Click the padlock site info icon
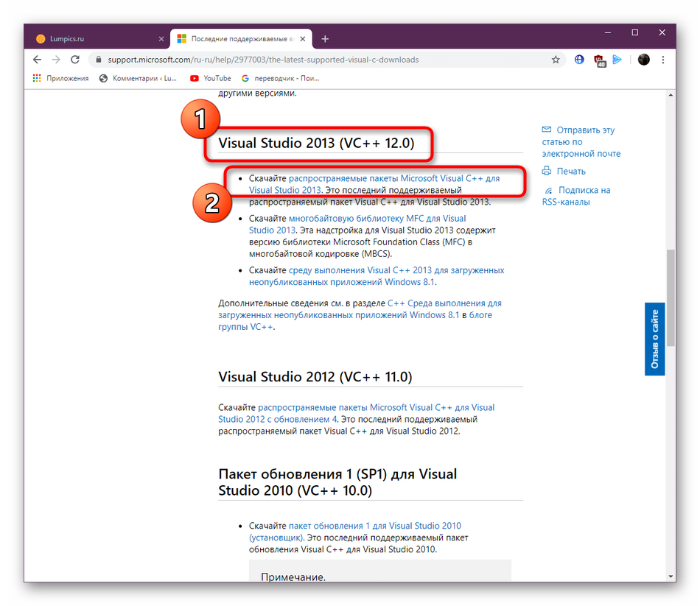This screenshot has width=700, height=606. tap(99, 60)
